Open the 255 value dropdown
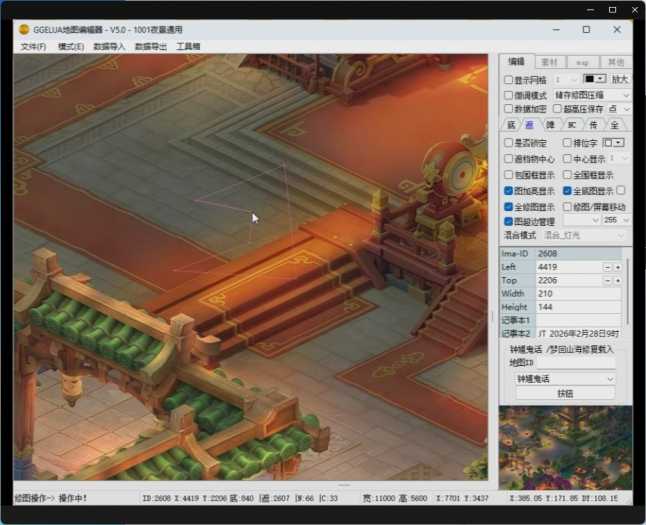The width and height of the screenshot is (646, 525). pos(616,220)
